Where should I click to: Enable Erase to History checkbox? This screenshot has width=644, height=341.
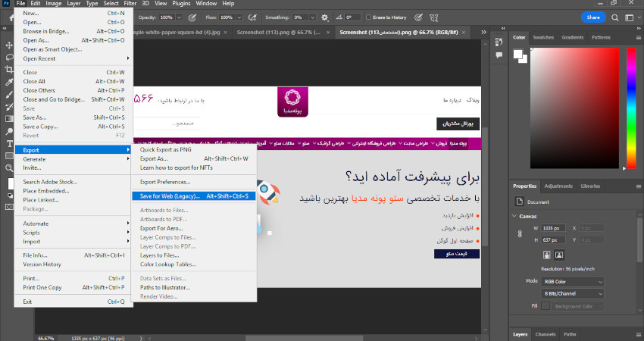(368, 17)
